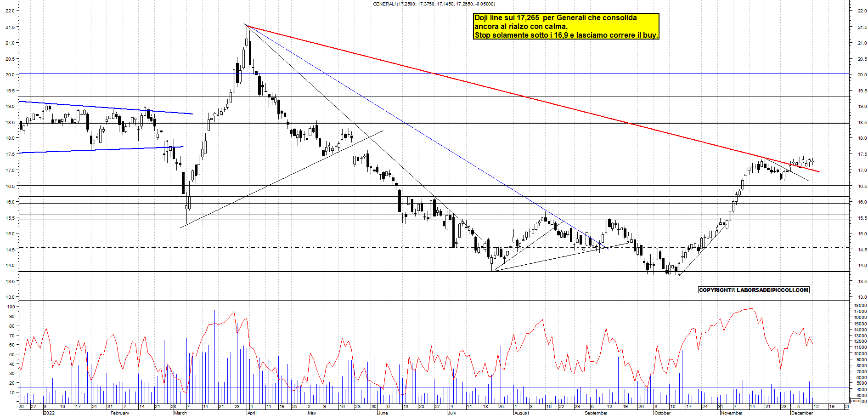Click the "March" month label

pos(180,413)
